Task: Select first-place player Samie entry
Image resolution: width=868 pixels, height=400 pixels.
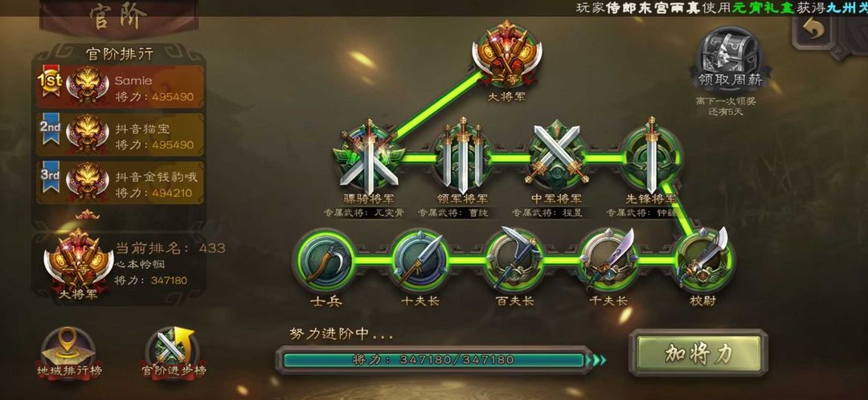Action: point(120,88)
